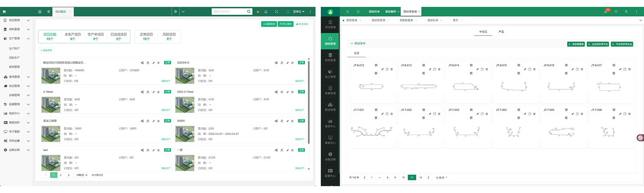Click the fullscreen icon in left app header
Screen dimensions: 644x193
pyautogui.click(x=277, y=12)
